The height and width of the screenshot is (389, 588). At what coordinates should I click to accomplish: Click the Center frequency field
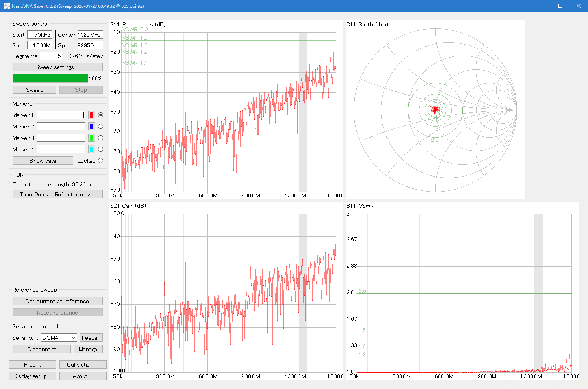[91, 35]
